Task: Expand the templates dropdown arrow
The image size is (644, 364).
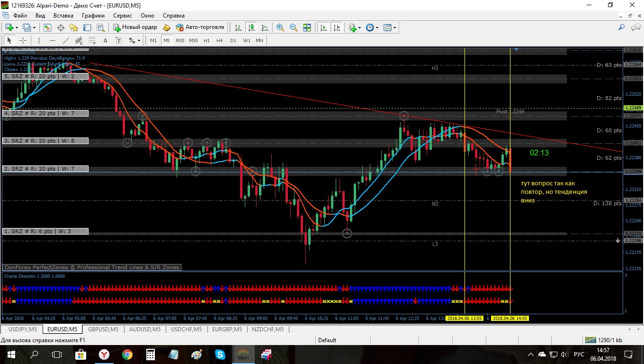Action: pos(394,27)
